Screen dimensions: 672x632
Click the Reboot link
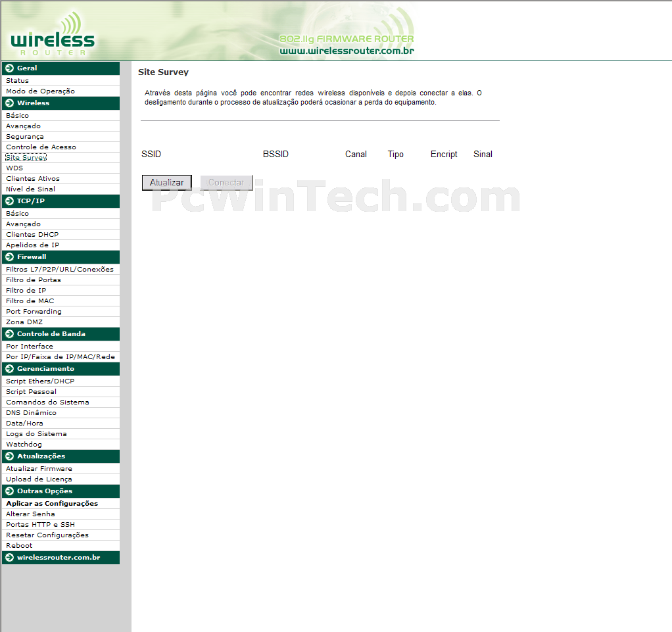pyautogui.click(x=19, y=546)
